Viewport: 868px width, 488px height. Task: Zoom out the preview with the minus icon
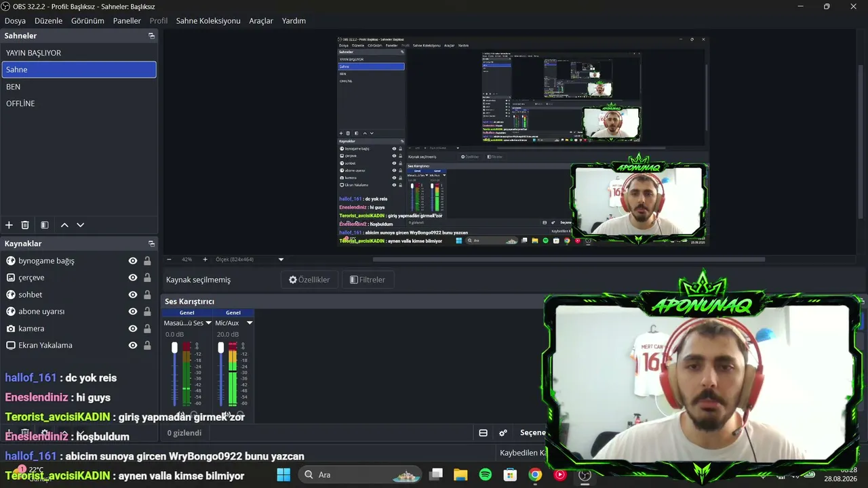pos(169,260)
